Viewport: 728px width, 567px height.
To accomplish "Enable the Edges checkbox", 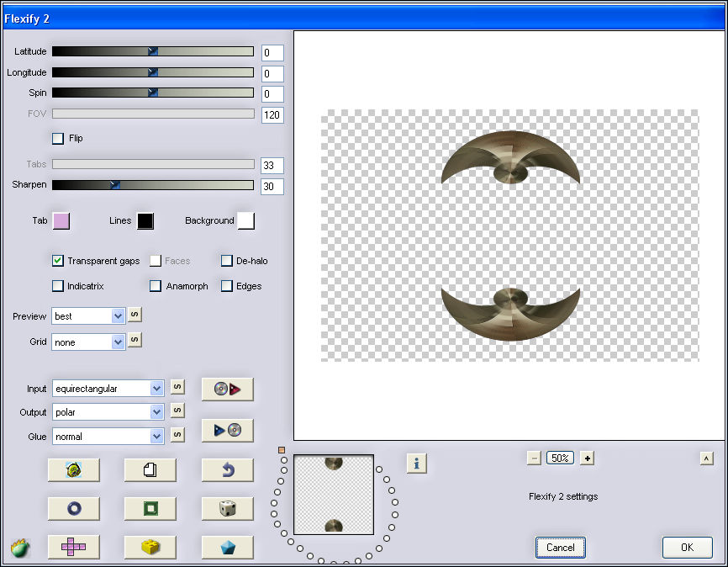I will [227, 286].
